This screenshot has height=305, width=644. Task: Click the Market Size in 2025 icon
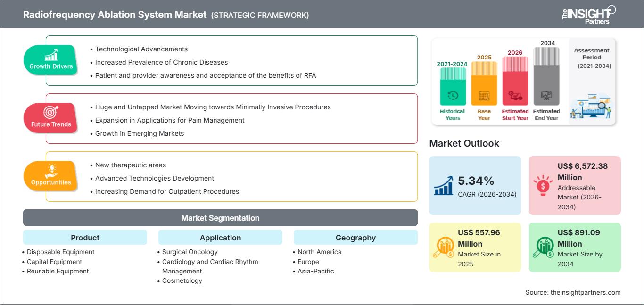[444, 247]
